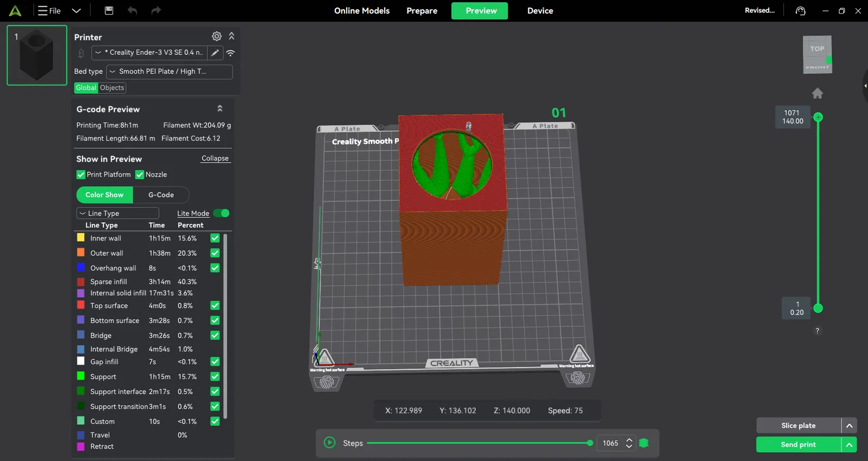868x461 pixels.
Task: Click the lower layer slider handle
Action: point(818,308)
